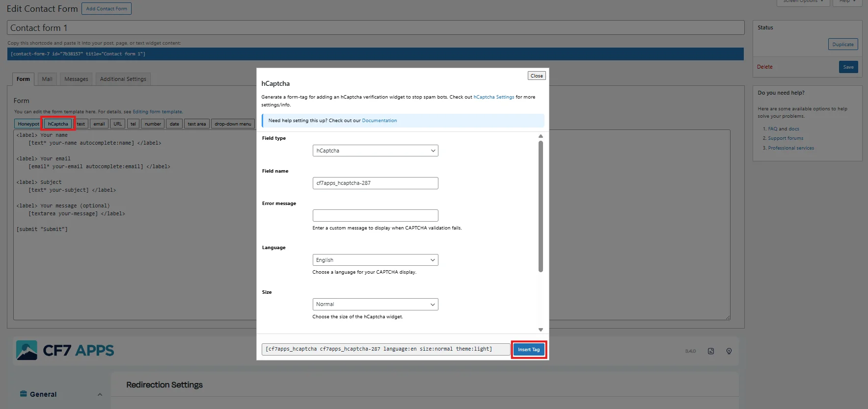The height and width of the screenshot is (409, 868).
Task: Click the Honeypot tag button
Action: (28, 124)
